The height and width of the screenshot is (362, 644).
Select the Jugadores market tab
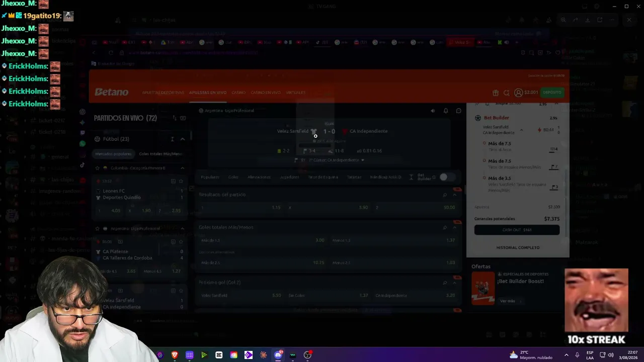tap(289, 177)
